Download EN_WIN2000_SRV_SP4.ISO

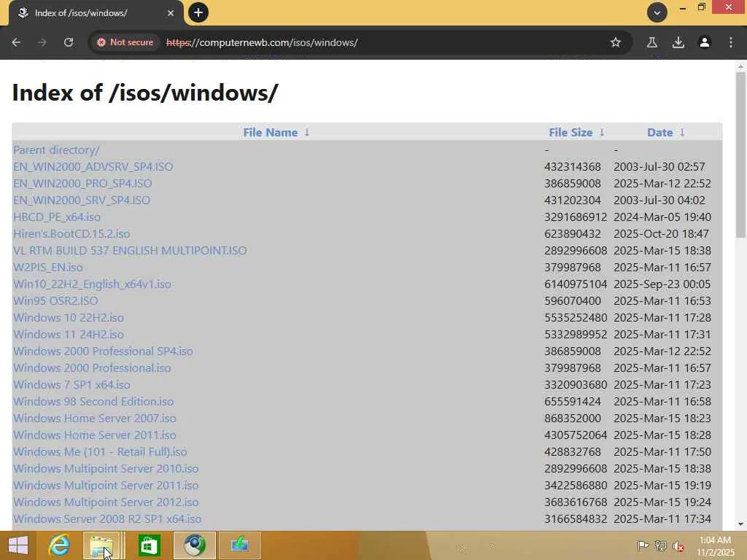[x=82, y=200]
